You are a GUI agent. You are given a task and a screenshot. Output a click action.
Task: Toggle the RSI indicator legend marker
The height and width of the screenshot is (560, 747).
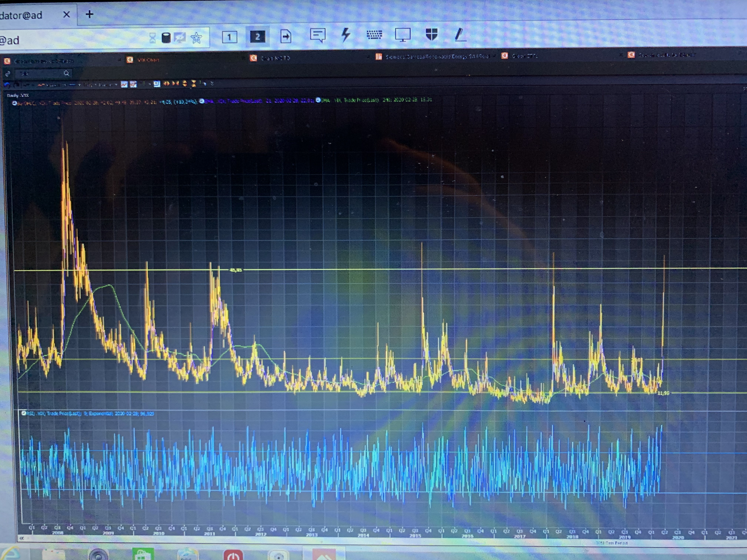point(24,413)
